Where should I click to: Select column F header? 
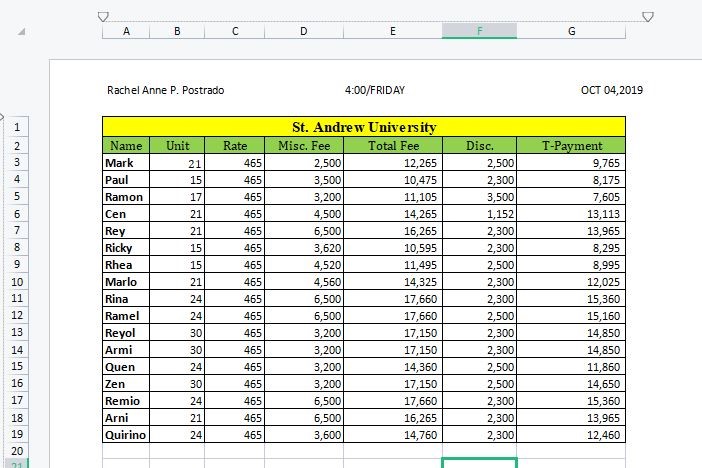(479, 31)
